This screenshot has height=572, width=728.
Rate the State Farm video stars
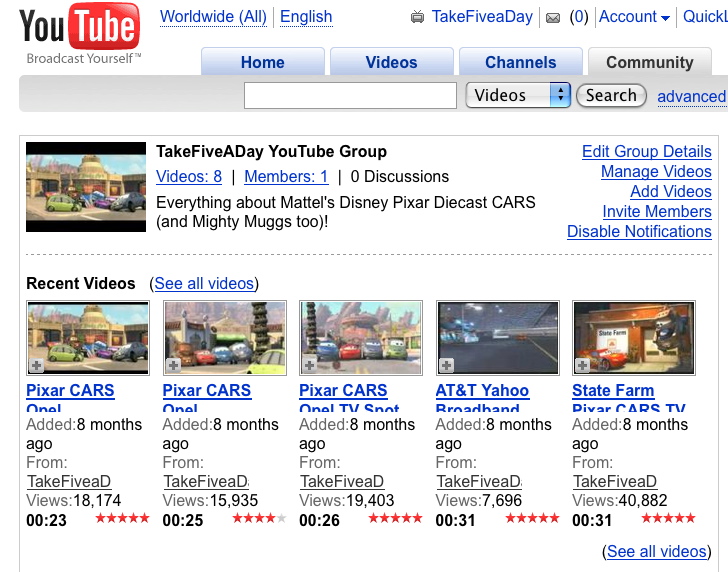(x=669, y=518)
